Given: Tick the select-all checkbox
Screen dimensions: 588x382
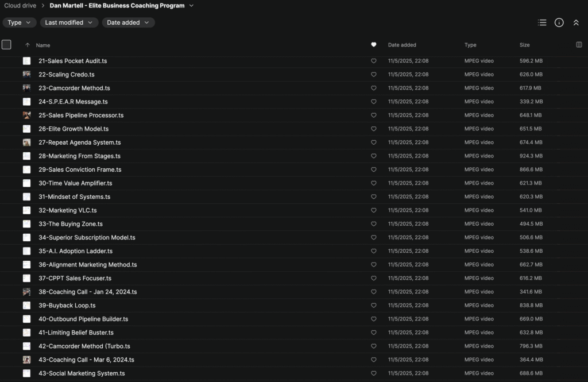Looking at the screenshot, I should 6,45.
